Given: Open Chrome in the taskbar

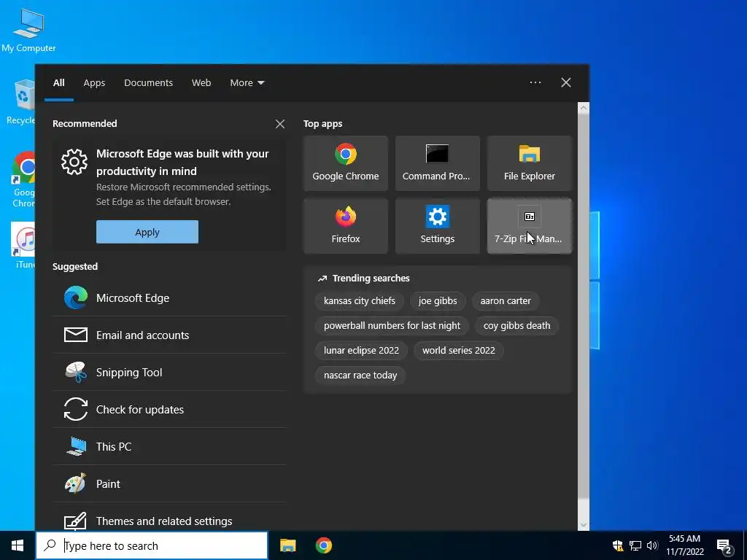Looking at the screenshot, I should [x=323, y=545].
